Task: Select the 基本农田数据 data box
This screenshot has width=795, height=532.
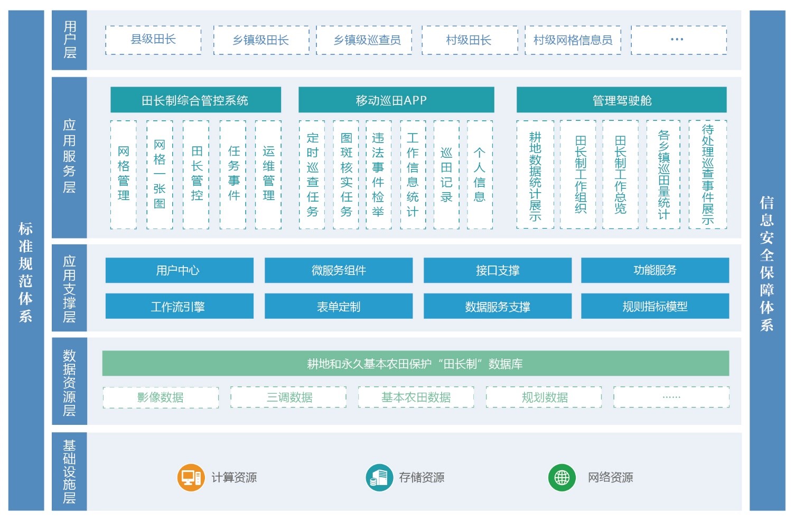Action: click(x=416, y=397)
